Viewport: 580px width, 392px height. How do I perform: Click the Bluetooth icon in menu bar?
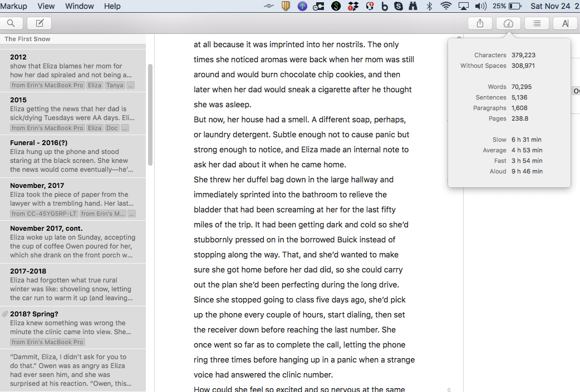tap(429, 6)
